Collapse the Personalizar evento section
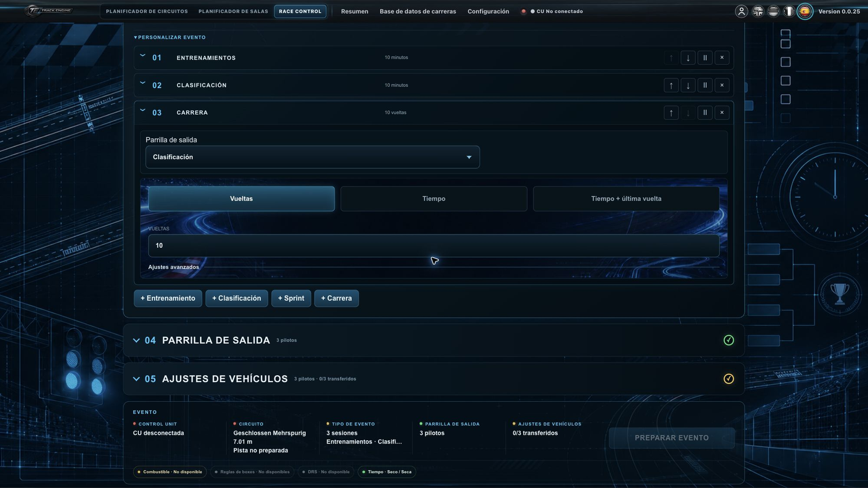The width and height of the screenshot is (868, 488). (170, 37)
